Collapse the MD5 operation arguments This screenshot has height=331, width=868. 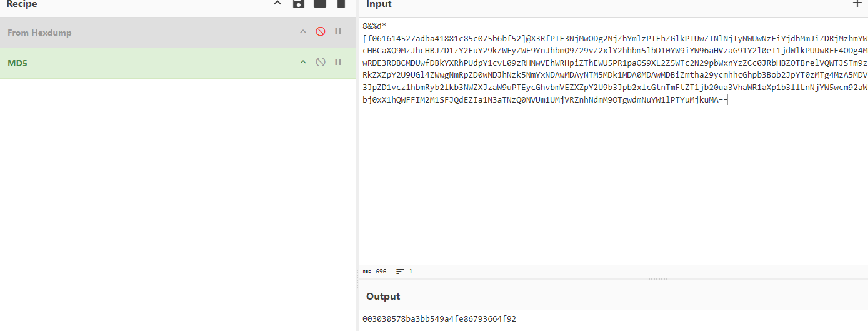[x=303, y=62]
